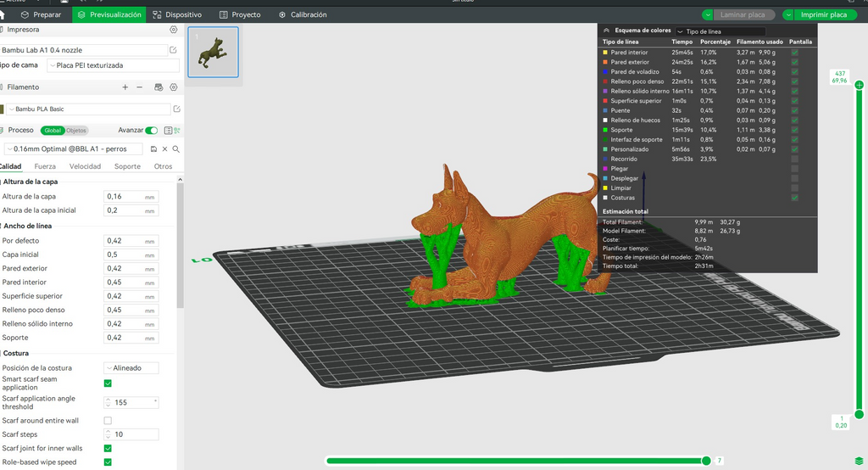Collapse the color scheme legend panel
This screenshot has width=868, height=470.
606,31
